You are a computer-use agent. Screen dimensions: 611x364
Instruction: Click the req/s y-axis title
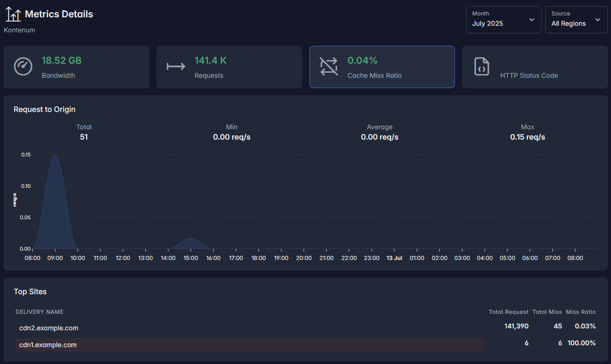click(x=15, y=200)
